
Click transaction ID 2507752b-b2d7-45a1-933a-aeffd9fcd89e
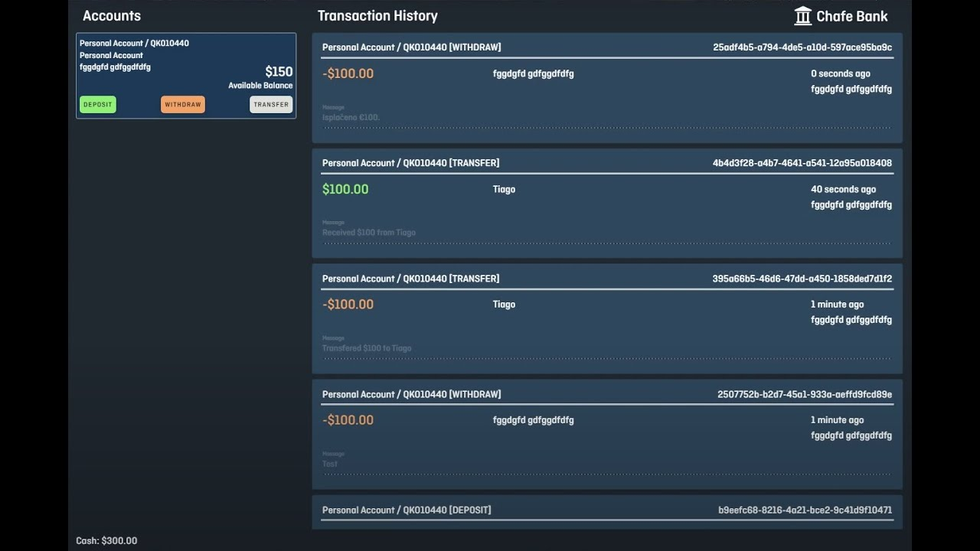[805, 395]
